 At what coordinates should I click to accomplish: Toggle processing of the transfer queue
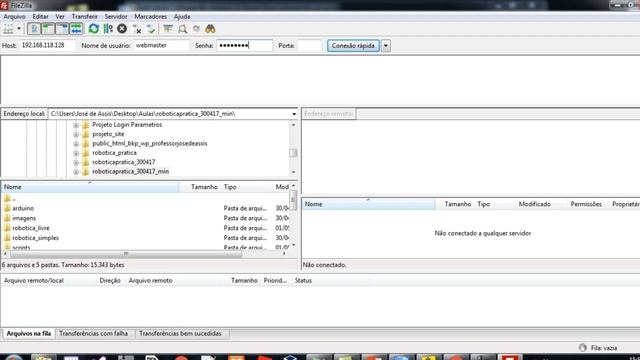(x=108, y=29)
